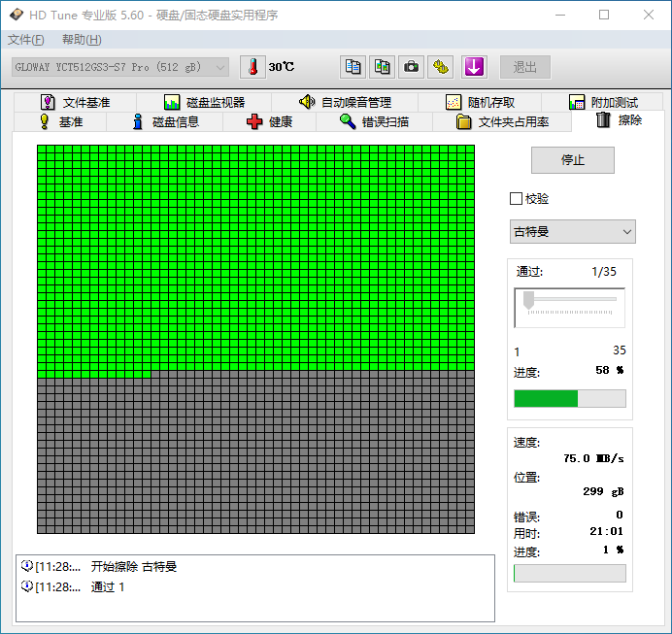Click the magnifier error scan icon
Viewport: 672px width, 634px height.
point(348,121)
